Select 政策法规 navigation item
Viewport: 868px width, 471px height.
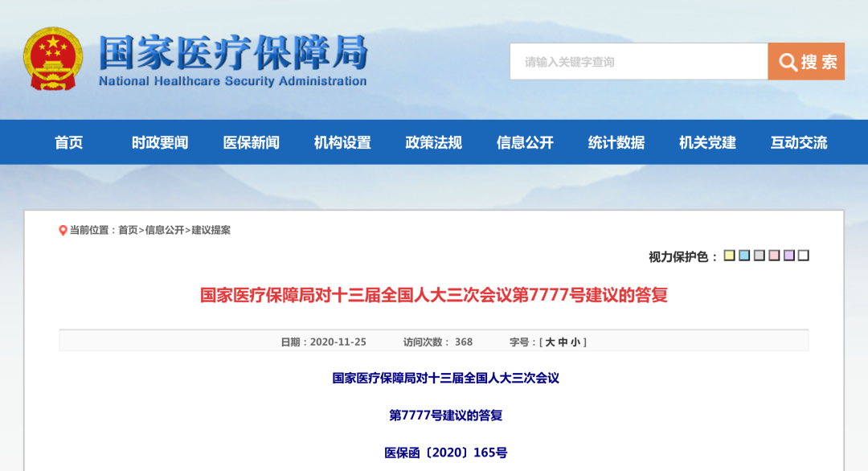pos(434,142)
